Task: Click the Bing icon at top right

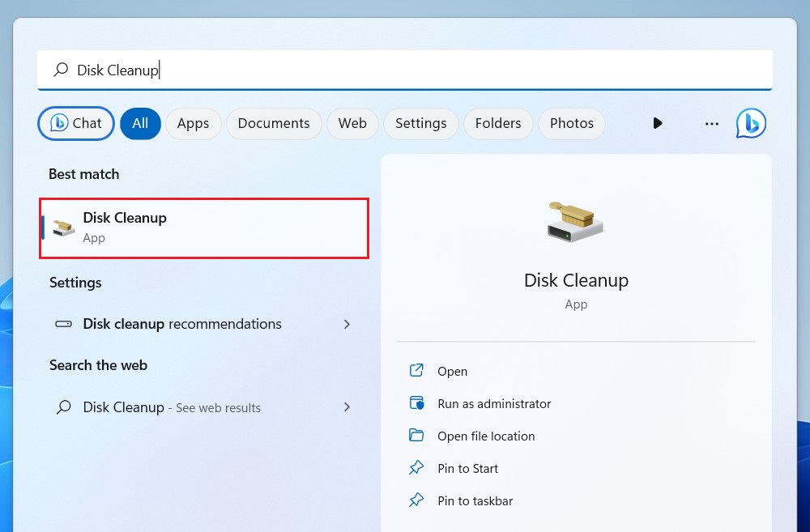Action: 751,123
